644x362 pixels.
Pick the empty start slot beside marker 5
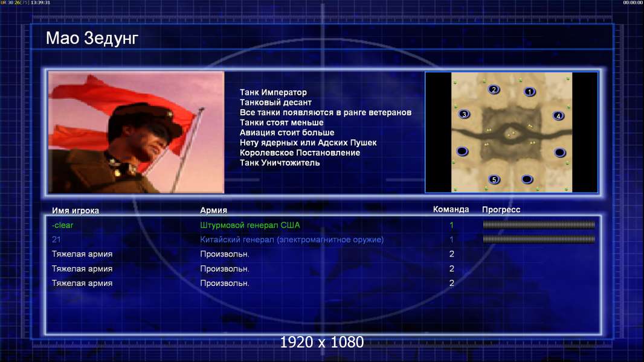[x=527, y=179]
